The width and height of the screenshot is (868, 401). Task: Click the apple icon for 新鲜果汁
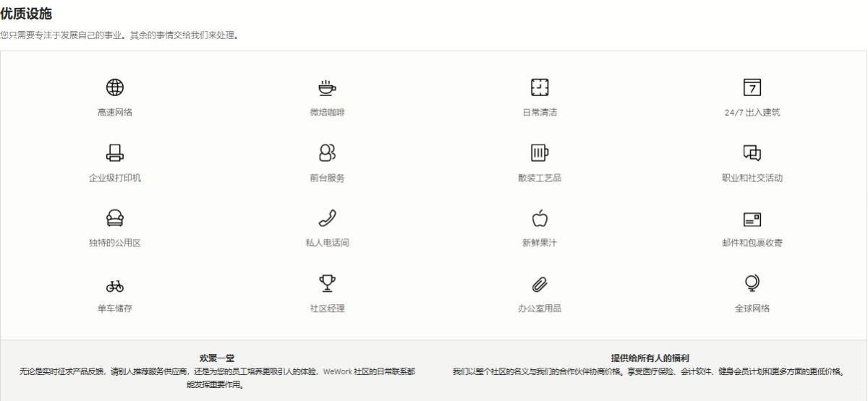[x=540, y=217]
